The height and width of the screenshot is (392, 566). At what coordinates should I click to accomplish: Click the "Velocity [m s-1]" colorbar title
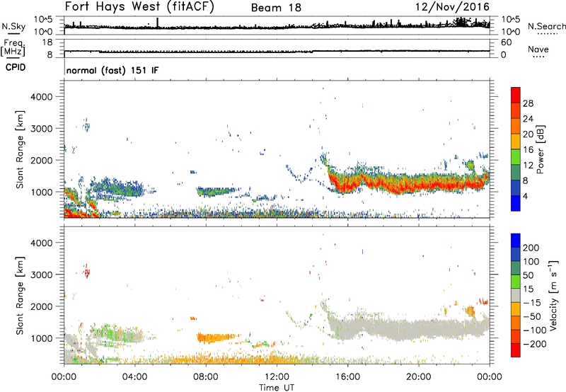click(x=553, y=295)
